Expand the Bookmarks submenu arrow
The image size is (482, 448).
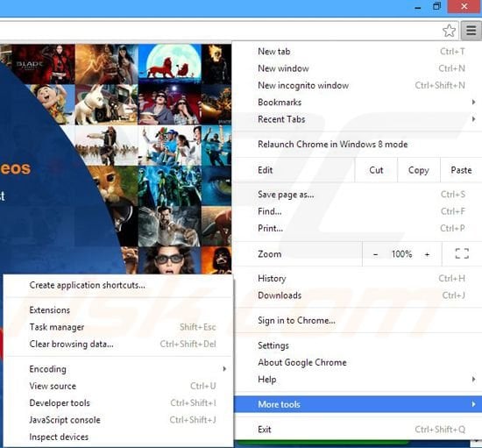coord(474,102)
